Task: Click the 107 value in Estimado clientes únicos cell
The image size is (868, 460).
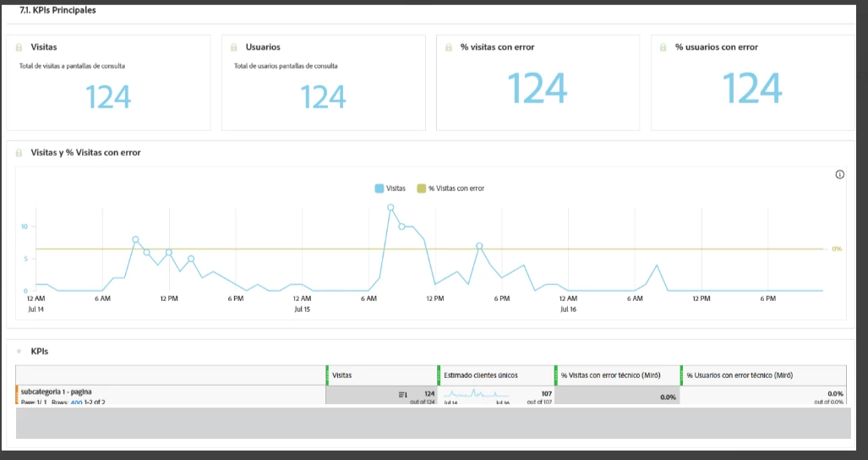Action: coord(546,393)
